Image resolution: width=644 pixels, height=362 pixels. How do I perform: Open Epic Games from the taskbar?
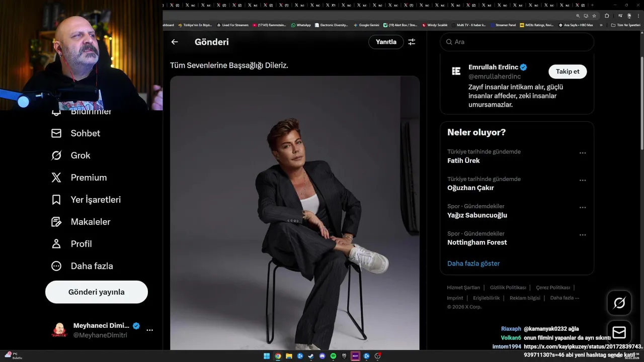pos(344,356)
